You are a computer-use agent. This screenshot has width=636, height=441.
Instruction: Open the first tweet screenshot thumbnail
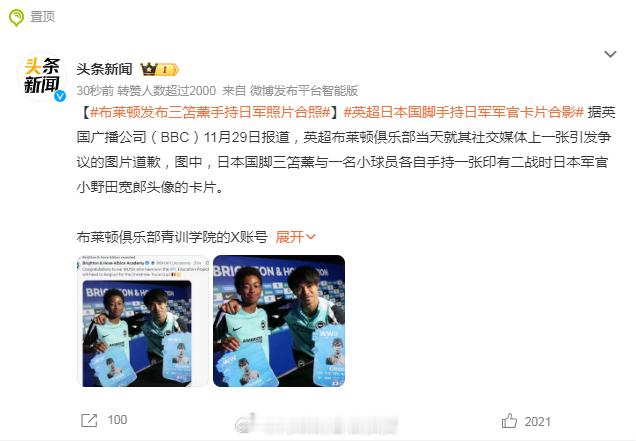click(x=143, y=321)
